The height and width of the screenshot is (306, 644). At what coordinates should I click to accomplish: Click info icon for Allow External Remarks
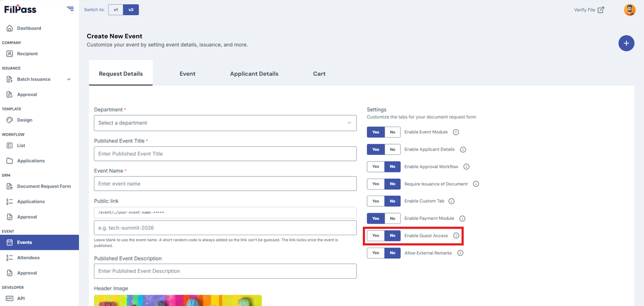pyautogui.click(x=460, y=252)
